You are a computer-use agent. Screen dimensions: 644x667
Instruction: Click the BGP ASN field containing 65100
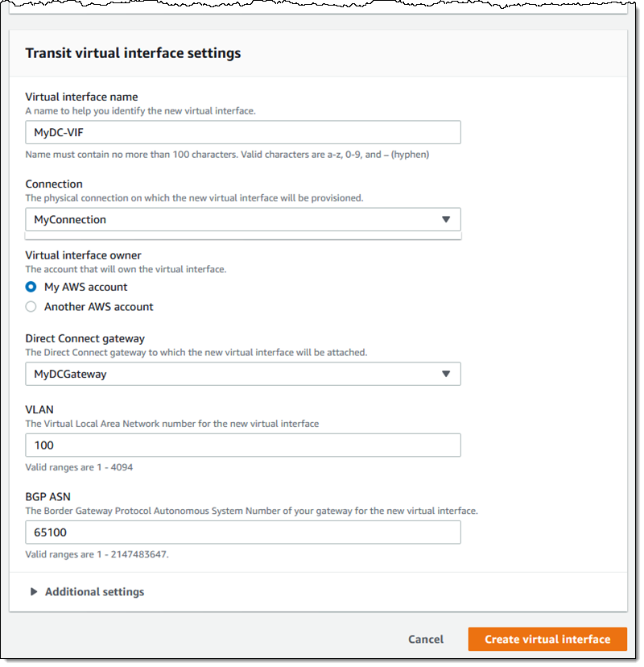(x=242, y=532)
